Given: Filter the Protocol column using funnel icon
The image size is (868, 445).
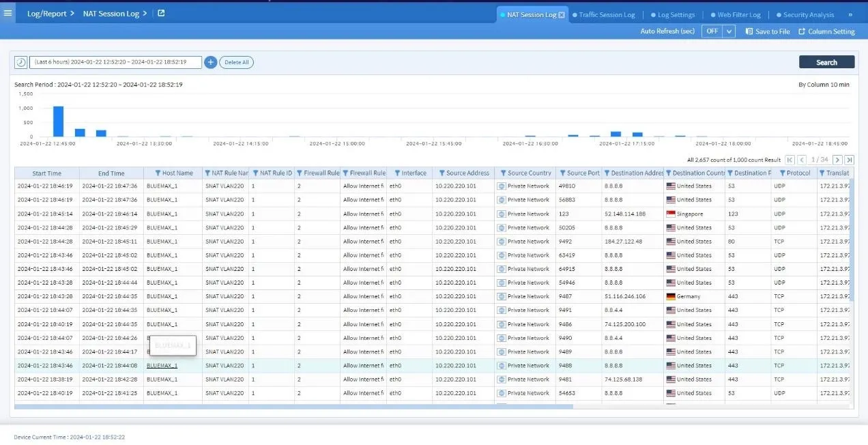Looking at the screenshot, I should point(782,173).
